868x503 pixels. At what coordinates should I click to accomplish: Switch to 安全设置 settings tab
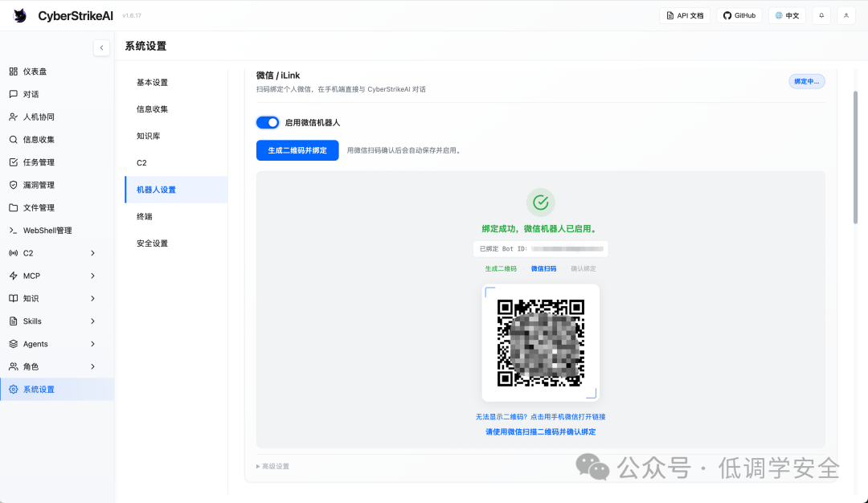click(x=176, y=243)
